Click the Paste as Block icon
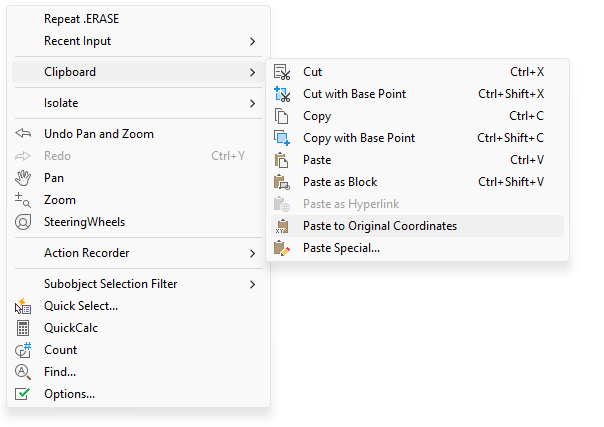604x427 pixels. pos(282,182)
